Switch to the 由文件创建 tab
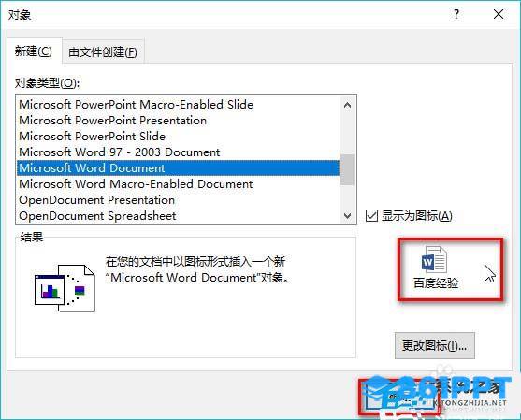Screen dimensions: 521x420 pyautogui.click(x=103, y=51)
